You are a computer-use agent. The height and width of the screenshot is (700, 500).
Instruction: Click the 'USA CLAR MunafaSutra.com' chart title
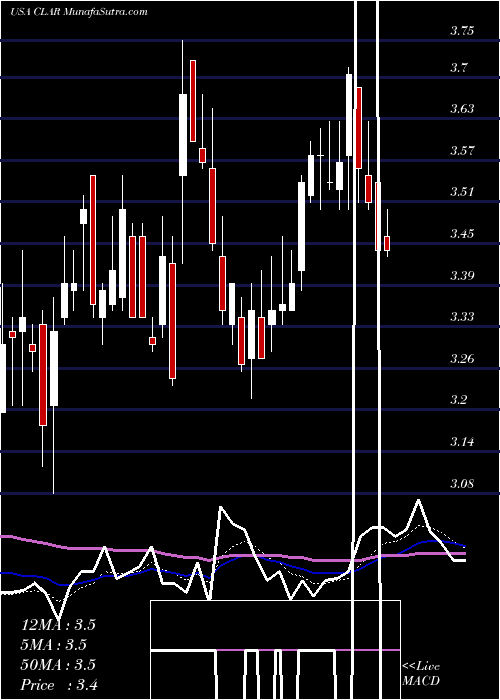(x=79, y=12)
